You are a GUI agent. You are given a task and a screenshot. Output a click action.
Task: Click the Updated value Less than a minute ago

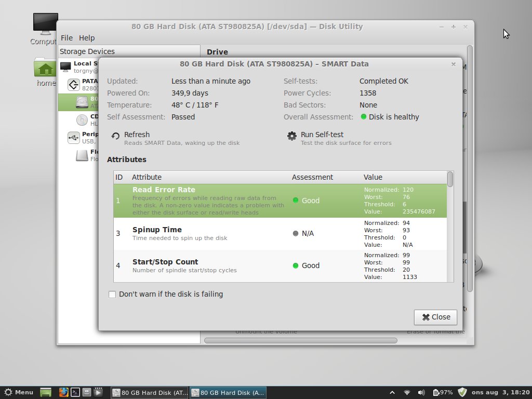[x=211, y=82]
